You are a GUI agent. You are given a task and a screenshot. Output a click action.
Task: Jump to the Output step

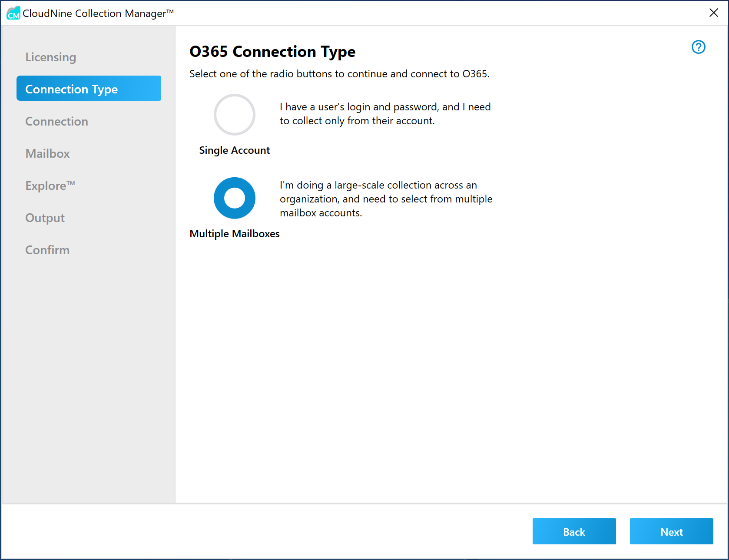click(x=45, y=218)
